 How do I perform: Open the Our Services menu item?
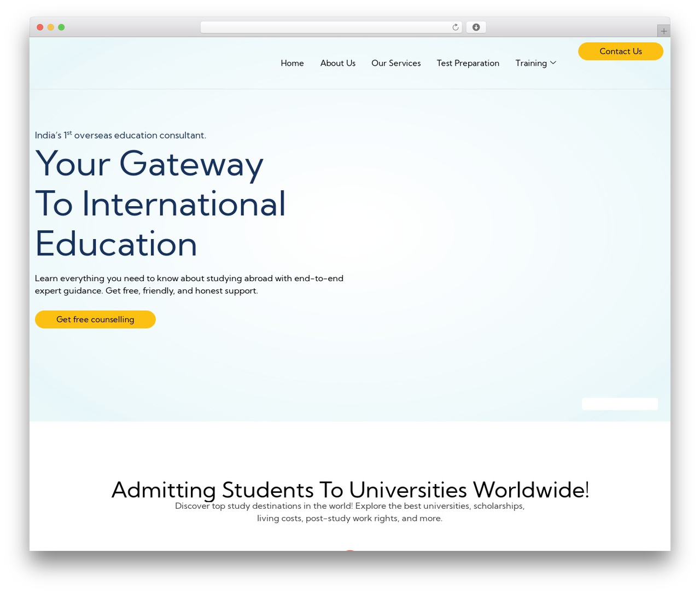(x=396, y=63)
